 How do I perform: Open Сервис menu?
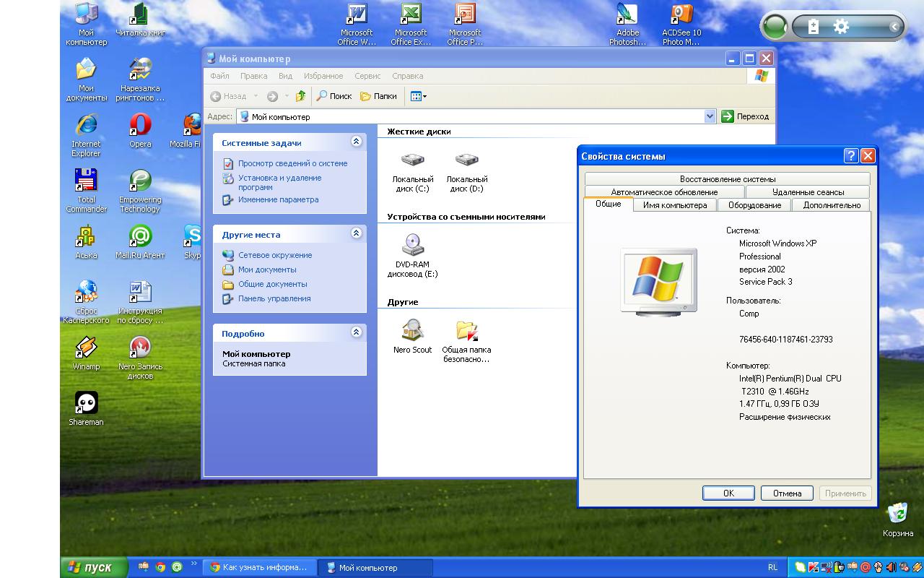pos(367,76)
